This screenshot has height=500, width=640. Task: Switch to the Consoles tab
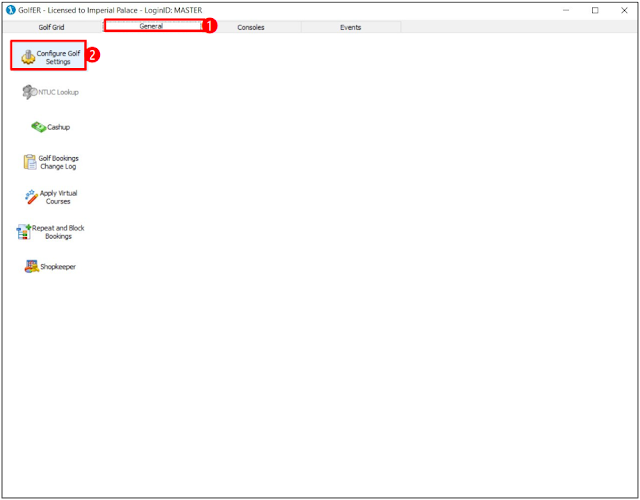(x=251, y=27)
